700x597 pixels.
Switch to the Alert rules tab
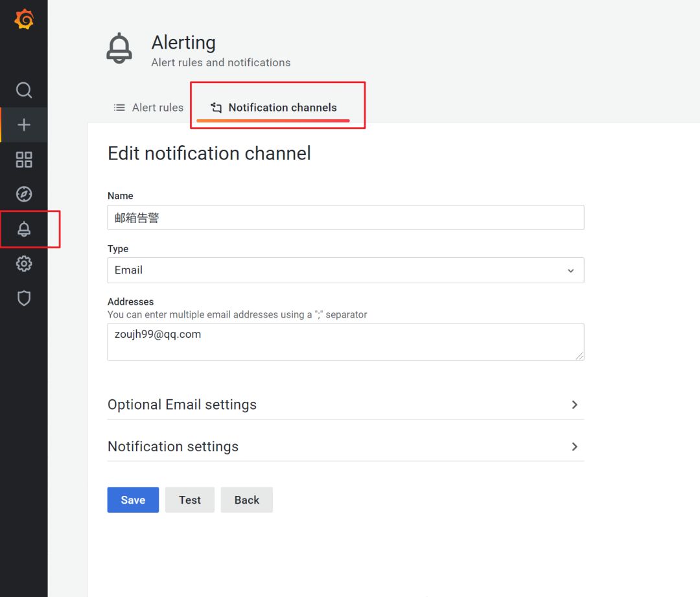pos(148,108)
